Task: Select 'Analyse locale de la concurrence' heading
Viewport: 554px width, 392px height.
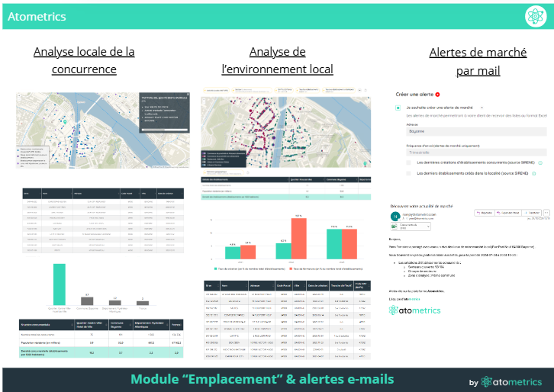Action: point(84,60)
